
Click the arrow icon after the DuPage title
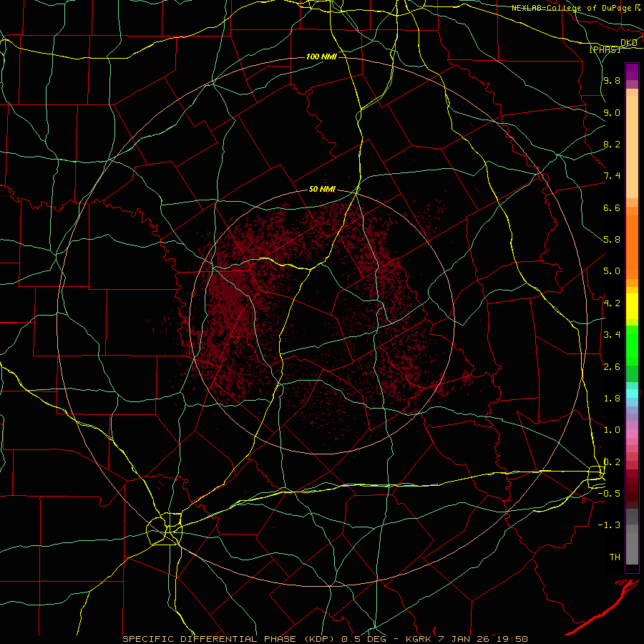pyautogui.click(x=638, y=7)
